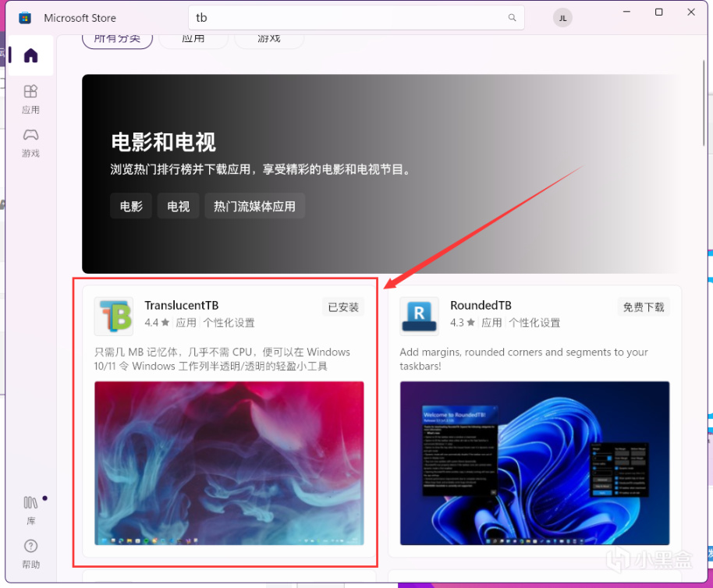Open 热门流媒体应用 from the banner

tap(254, 207)
